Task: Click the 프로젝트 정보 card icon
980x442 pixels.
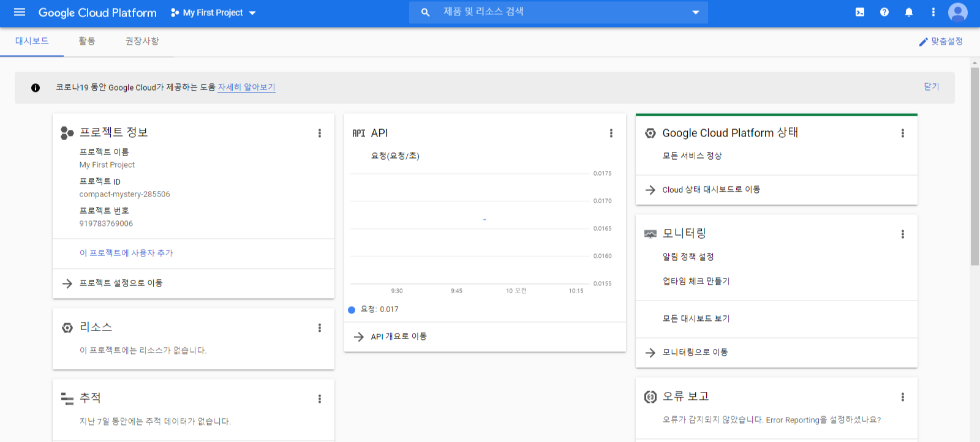Action: click(67, 133)
